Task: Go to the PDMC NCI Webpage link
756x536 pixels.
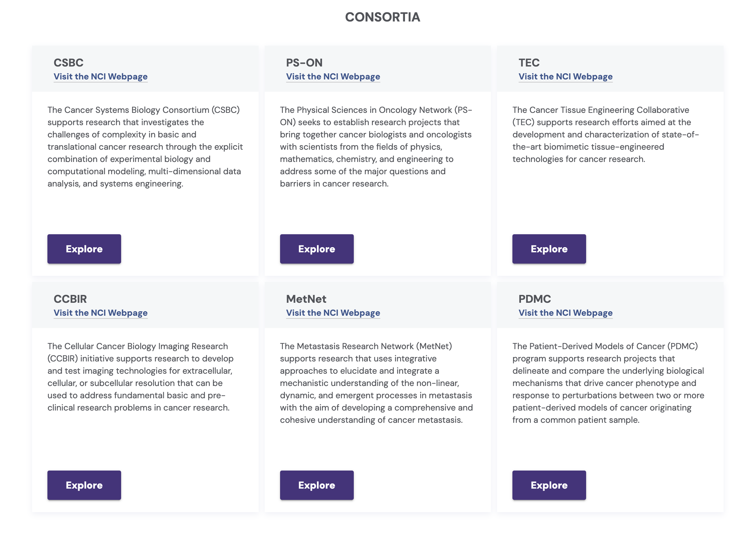Action: 565,313
